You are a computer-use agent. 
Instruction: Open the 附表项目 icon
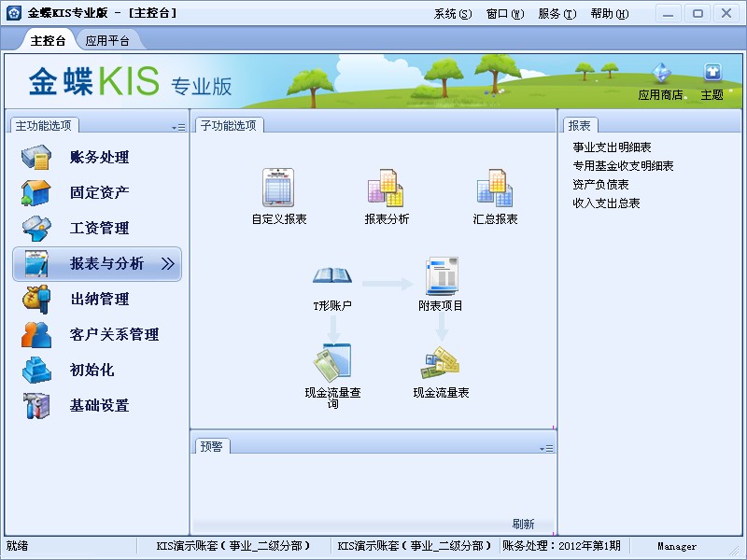click(x=441, y=275)
